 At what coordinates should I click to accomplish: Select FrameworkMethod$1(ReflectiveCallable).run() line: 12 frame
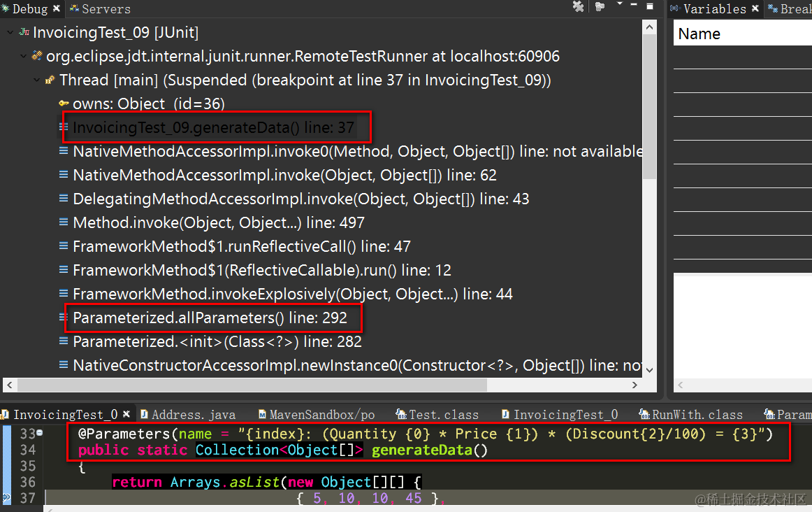point(262,271)
